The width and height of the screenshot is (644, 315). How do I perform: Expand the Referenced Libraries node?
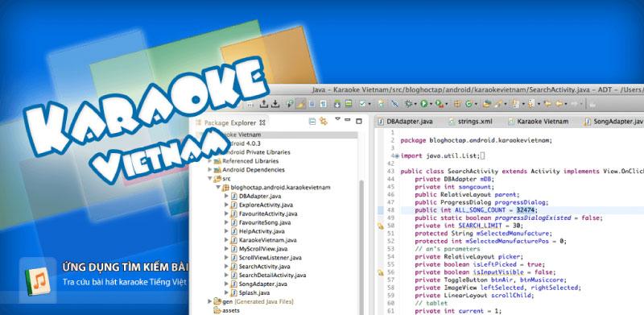pyautogui.click(x=210, y=161)
